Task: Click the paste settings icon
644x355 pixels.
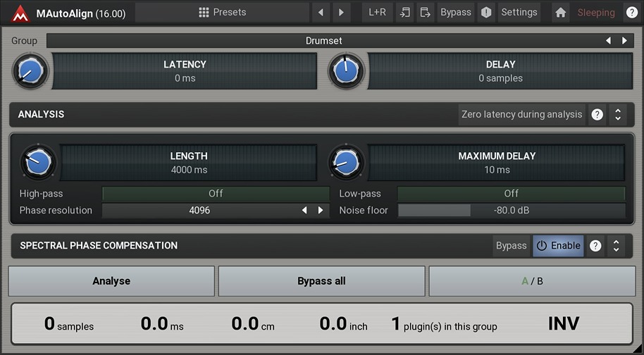Action: [x=425, y=13]
